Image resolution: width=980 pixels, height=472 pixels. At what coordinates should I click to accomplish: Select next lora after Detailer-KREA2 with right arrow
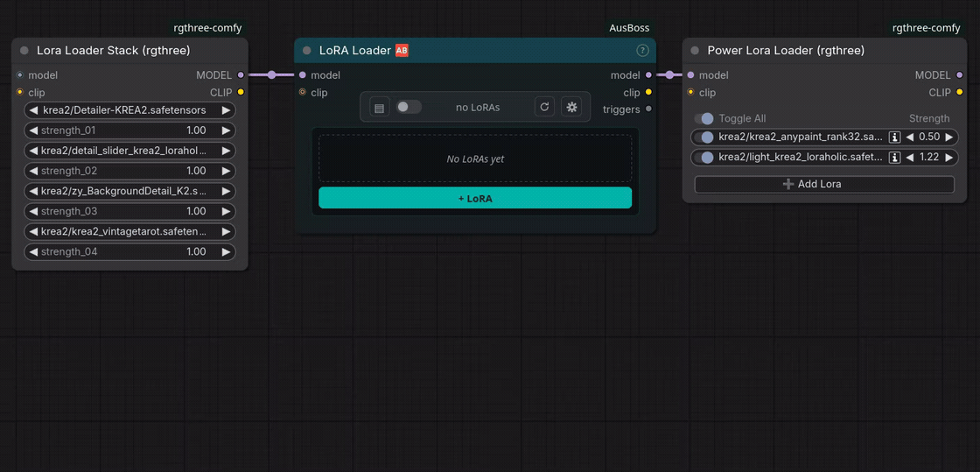226,110
